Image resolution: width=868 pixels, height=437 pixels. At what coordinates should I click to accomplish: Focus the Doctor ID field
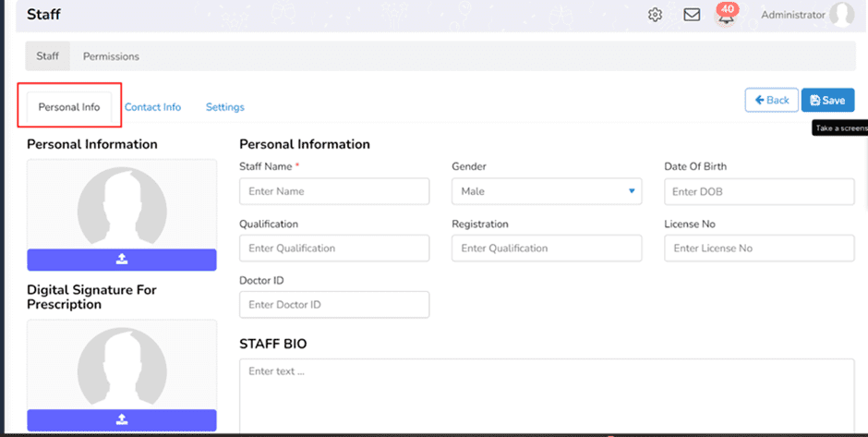pyautogui.click(x=334, y=305)
